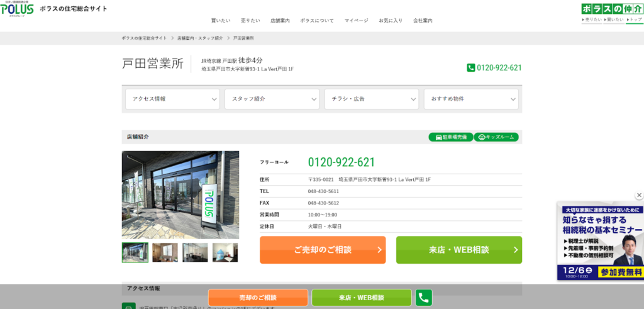
Task: Select the first storefront thumbnail
Action: 135,252
